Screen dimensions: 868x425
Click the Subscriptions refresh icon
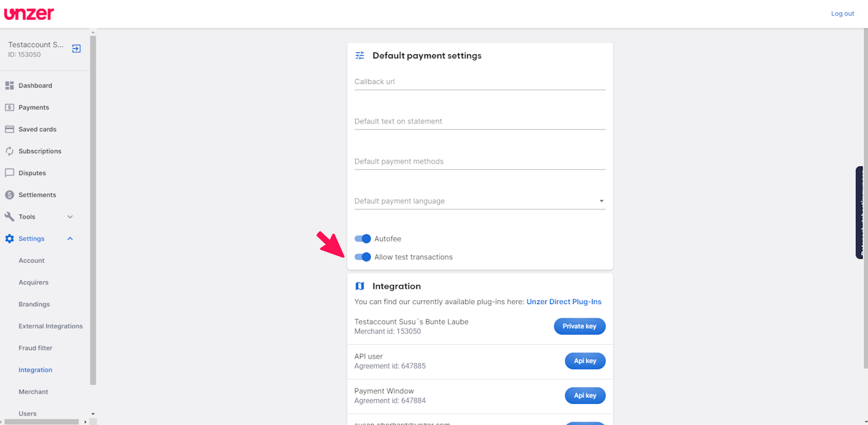click(x=9, y=151)
